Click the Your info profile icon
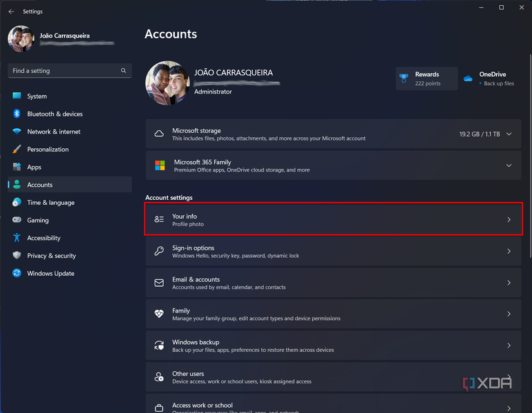This screenshot has height=413, width=532. point(159,219)
